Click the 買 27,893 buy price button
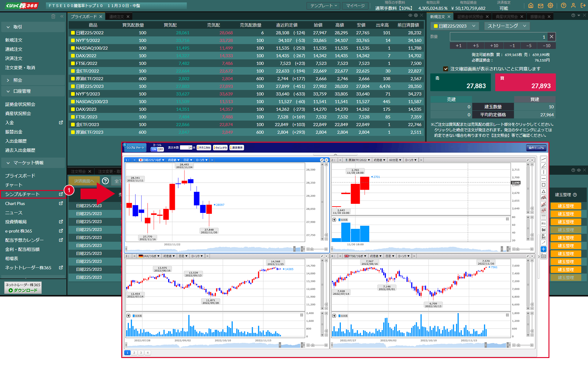Screen dimensions: 588x373 coord(526,82)
